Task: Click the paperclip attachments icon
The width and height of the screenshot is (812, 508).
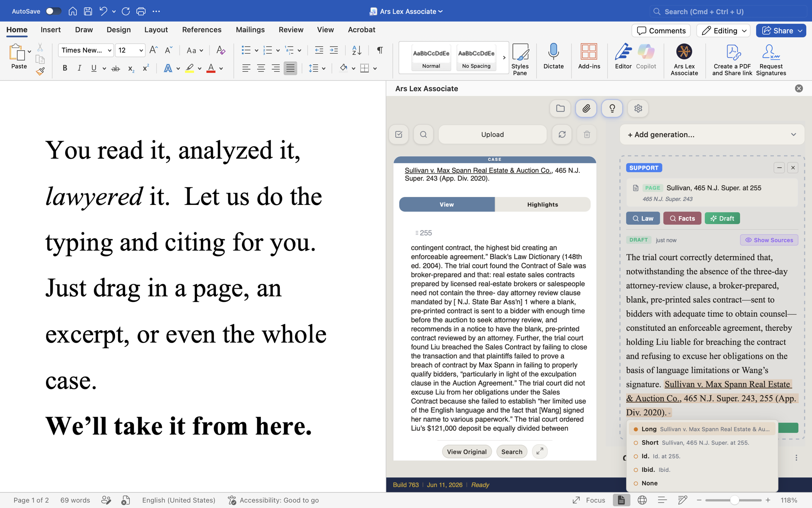Action: point(586,108)
